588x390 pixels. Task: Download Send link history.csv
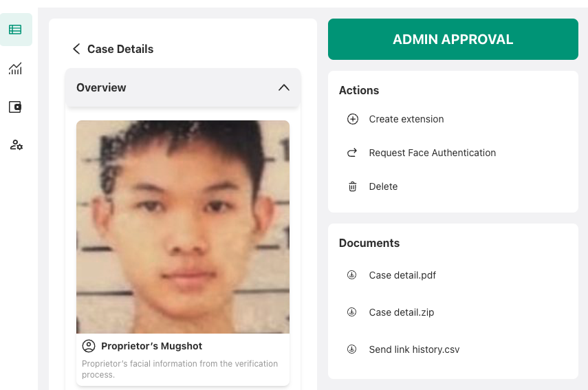[414, 349]
